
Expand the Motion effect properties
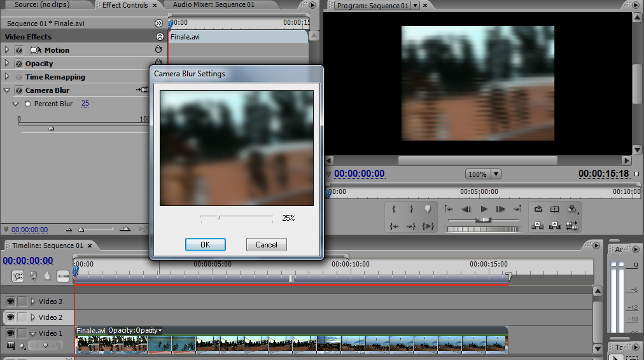coord(6,50)
